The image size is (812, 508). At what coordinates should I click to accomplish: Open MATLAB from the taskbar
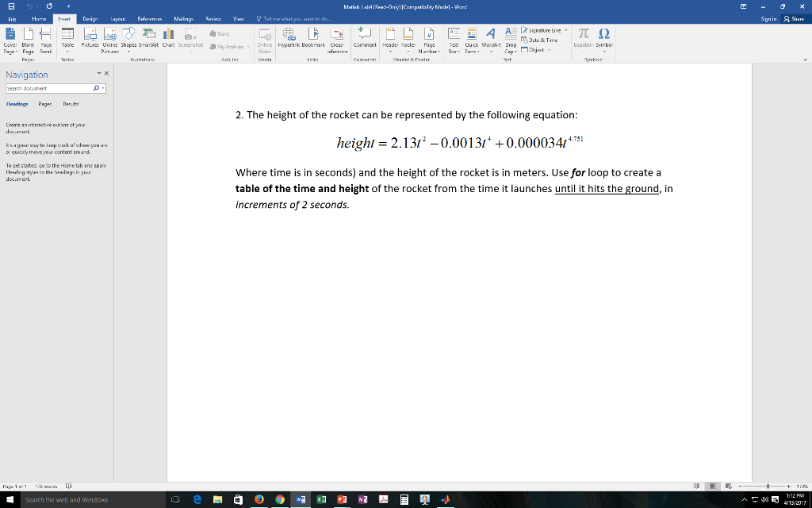click(x=446, y=500)
